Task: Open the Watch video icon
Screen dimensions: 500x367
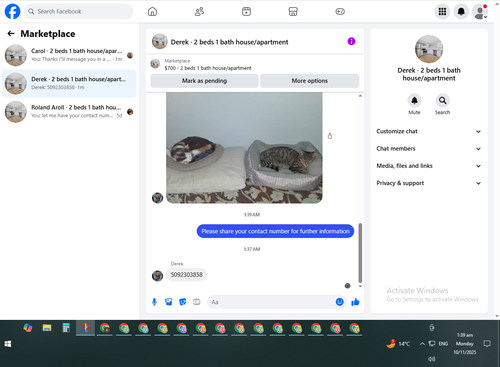Action: point(246,12)
